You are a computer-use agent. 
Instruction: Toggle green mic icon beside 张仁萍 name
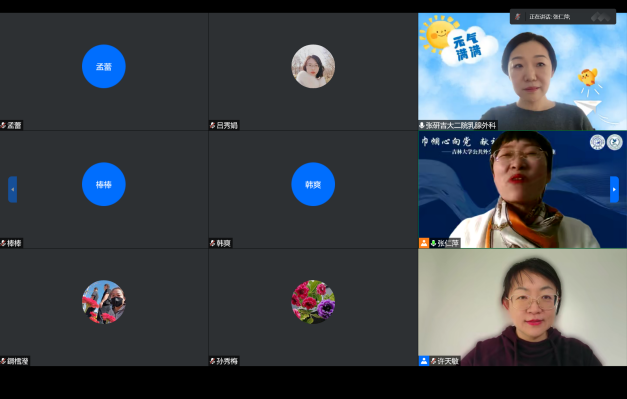tap(433, 243)
